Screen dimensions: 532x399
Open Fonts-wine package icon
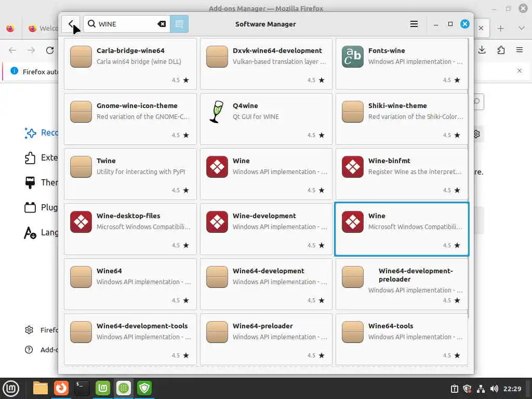pyautogui.click(x=353, y=57)
